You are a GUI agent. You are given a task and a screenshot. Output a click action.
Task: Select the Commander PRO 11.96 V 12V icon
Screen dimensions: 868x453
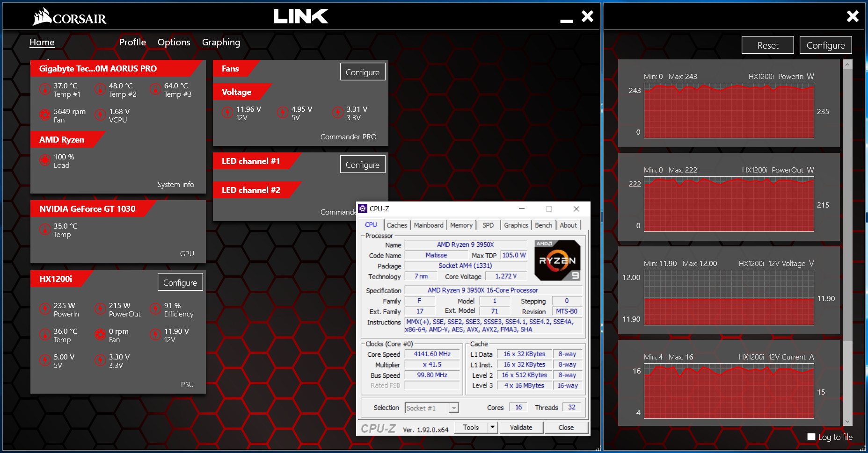[227, 112]
